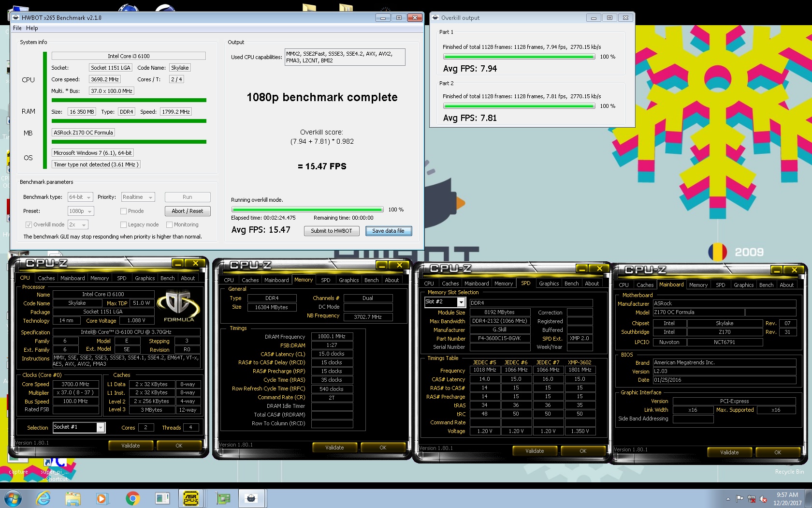The image size is (812, 508).
Task: Show hidden tray icons arrow
Action: (728, 499)
